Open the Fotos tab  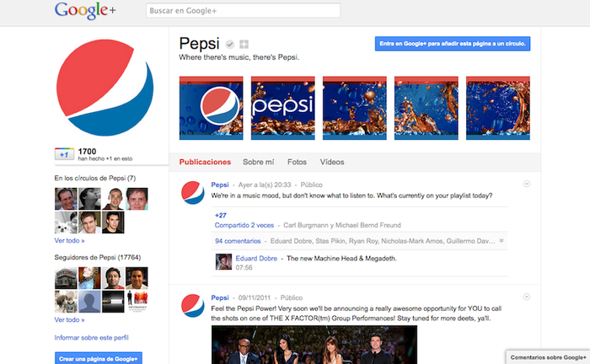297,162
